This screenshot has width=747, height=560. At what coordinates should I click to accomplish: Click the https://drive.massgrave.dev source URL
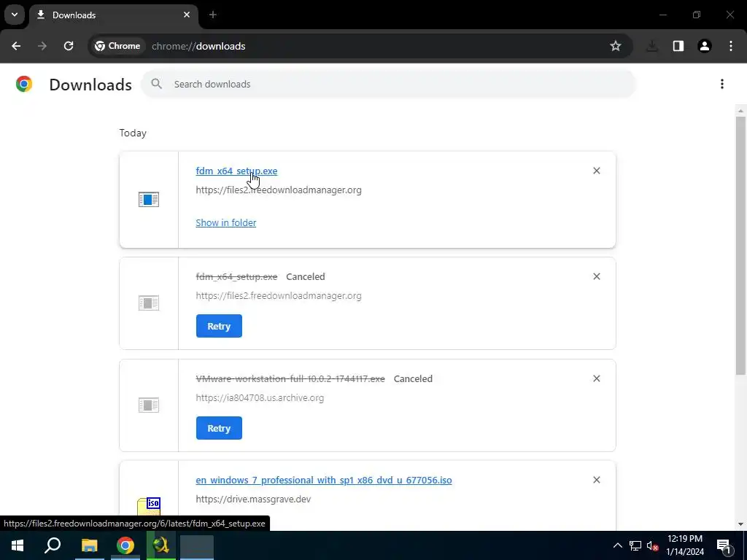click(x=253, y=499)
